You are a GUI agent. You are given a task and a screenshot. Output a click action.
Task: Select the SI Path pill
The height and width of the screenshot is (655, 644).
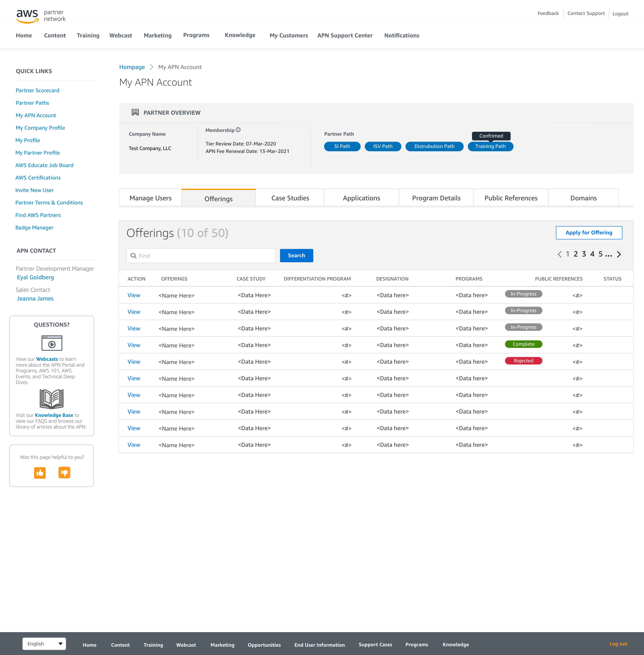342,147
